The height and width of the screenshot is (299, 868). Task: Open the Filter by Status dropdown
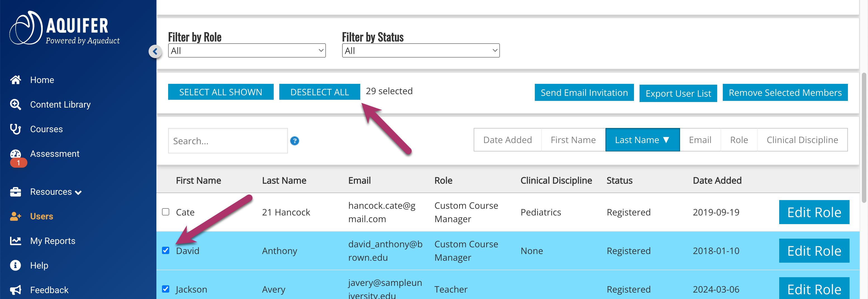(421, 51)
